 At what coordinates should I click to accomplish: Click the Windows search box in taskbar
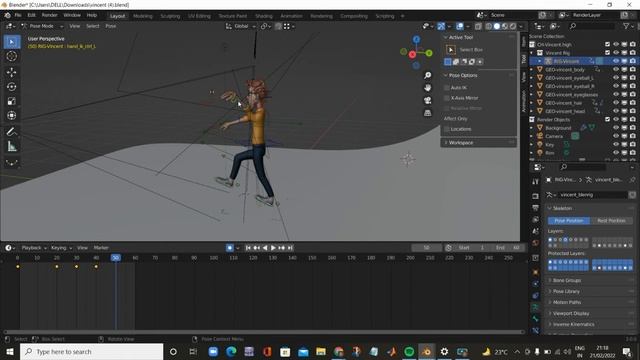(x=91, y=351)
